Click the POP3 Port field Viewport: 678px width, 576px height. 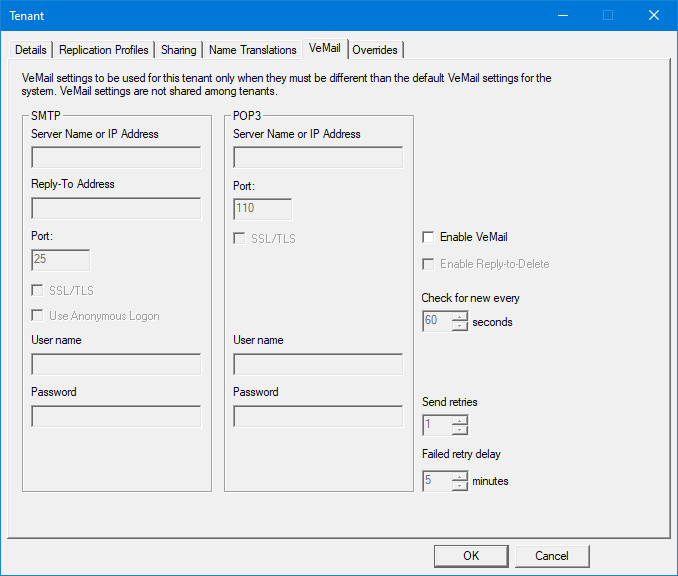click(262, 209)
